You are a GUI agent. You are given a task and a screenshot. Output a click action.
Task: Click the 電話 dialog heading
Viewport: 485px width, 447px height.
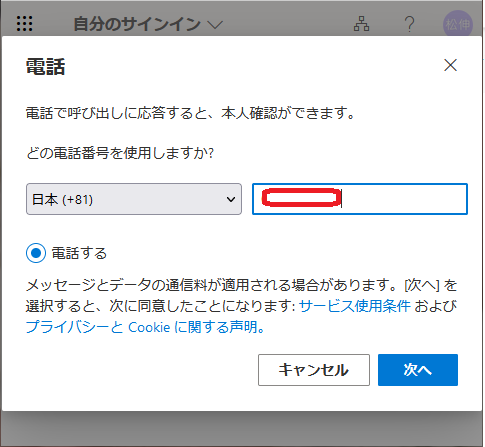click(45, 67)
